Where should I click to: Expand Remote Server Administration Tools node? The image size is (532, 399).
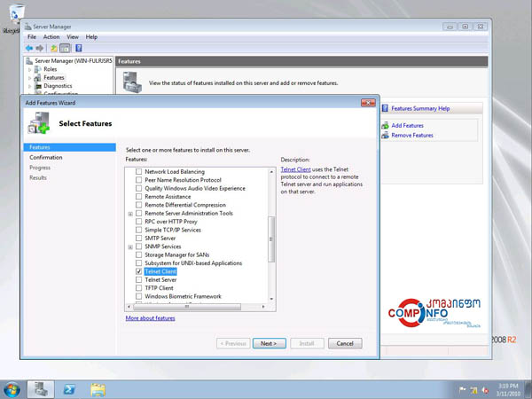[x=130, y=214]
